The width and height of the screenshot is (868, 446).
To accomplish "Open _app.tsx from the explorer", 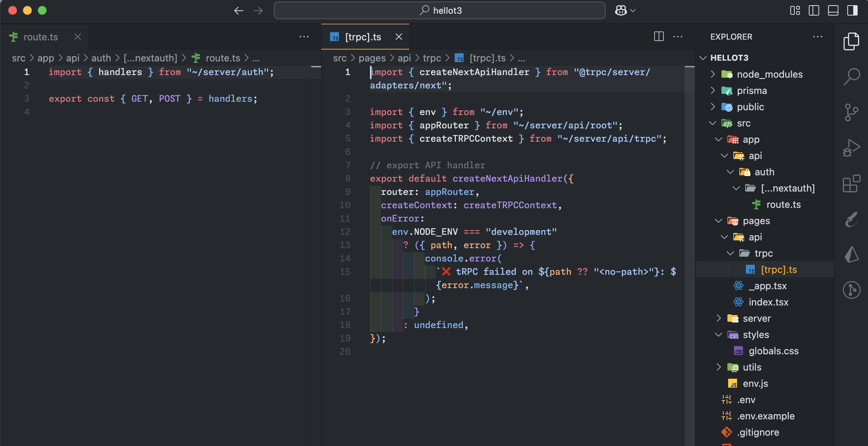I will [767, 286].
